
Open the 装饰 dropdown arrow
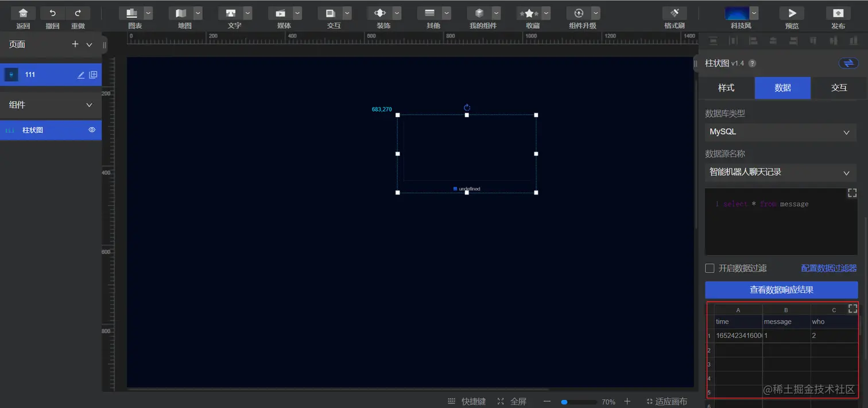coord(397,13)
